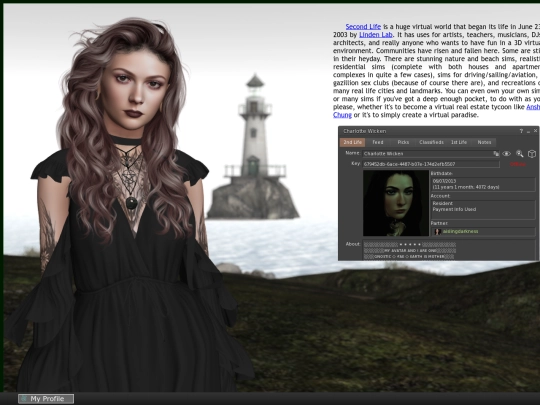This screenshot has width=540, height=405.
Task: Minimize the Charlotte Wicken profile panel
Action: pos(529,131)
